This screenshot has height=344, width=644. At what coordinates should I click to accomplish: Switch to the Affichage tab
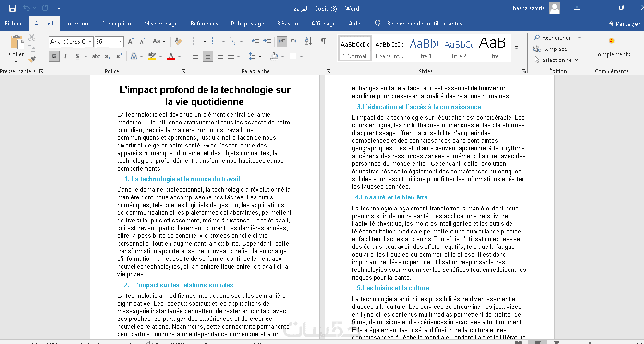[x=323, y=23]
